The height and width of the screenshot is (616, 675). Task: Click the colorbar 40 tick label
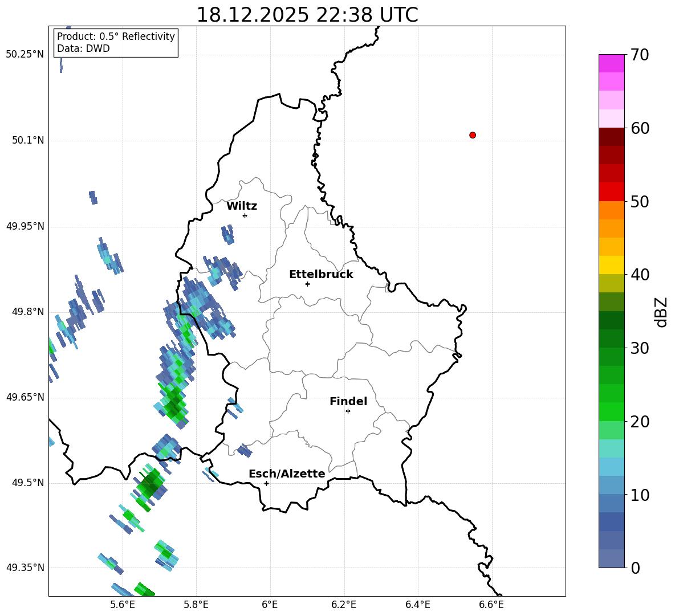pyautogui.click(x=640, y=275)
